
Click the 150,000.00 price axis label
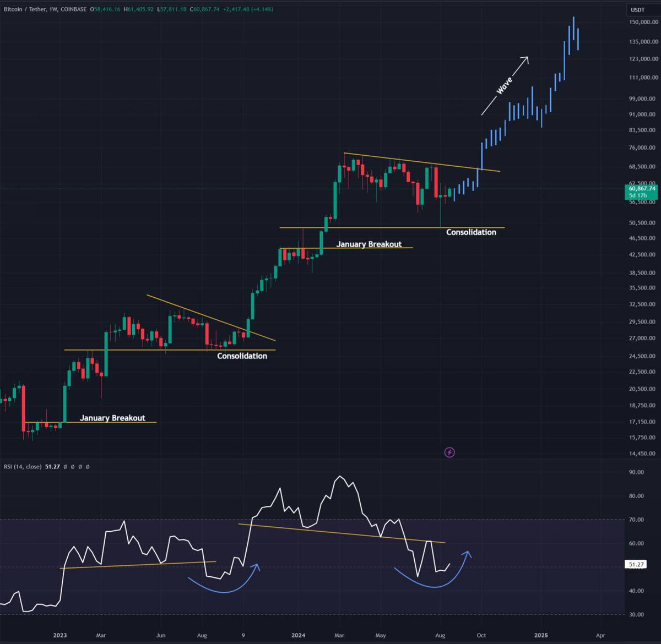coord(643,22)
